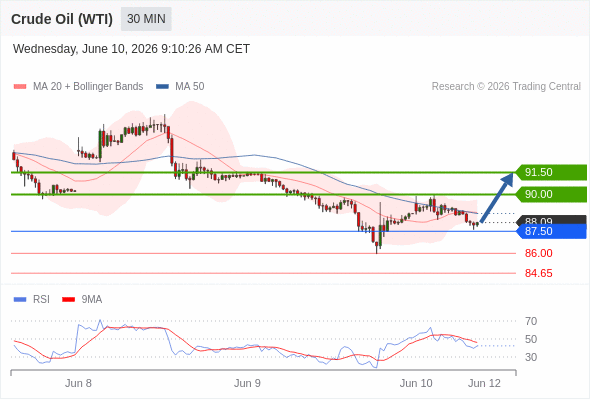Click the 84.65 red support level

click(x=538, y=273)
